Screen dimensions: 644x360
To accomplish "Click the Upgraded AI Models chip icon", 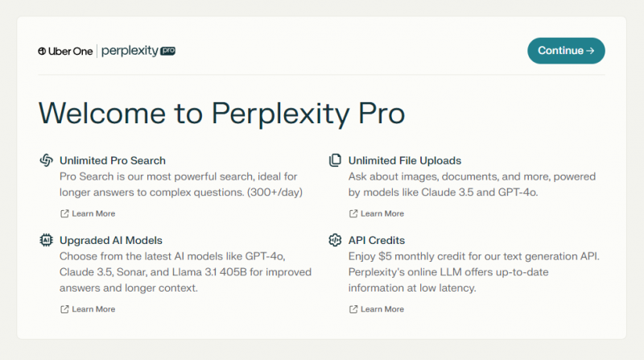I will [46, 240].
